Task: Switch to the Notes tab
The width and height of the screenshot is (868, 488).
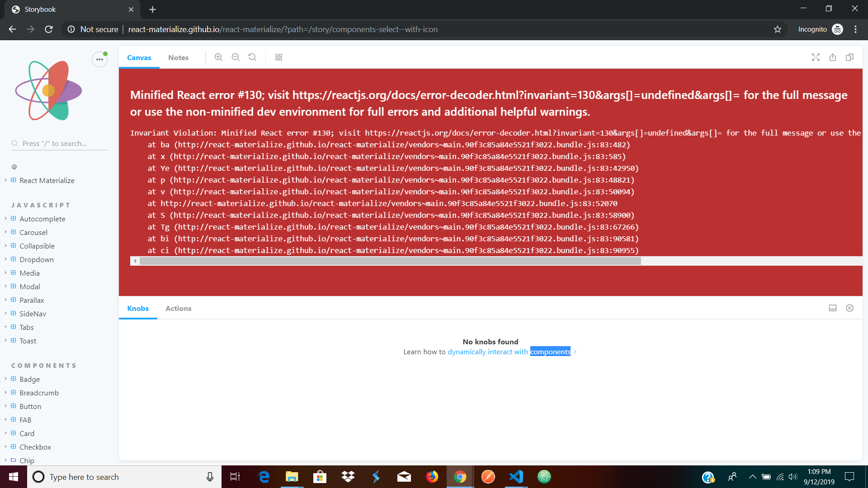Action: [178, 57]
